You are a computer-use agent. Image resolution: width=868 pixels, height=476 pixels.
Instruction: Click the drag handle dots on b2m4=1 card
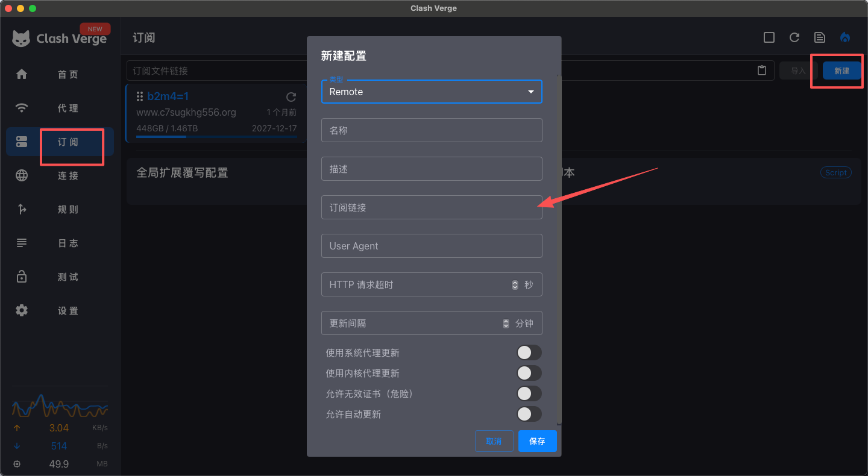click(140, 96)
